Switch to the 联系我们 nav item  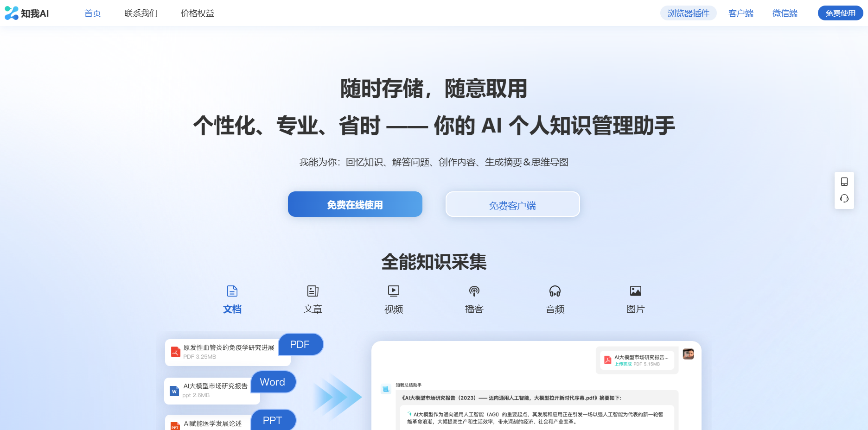[x=140, y=13]
